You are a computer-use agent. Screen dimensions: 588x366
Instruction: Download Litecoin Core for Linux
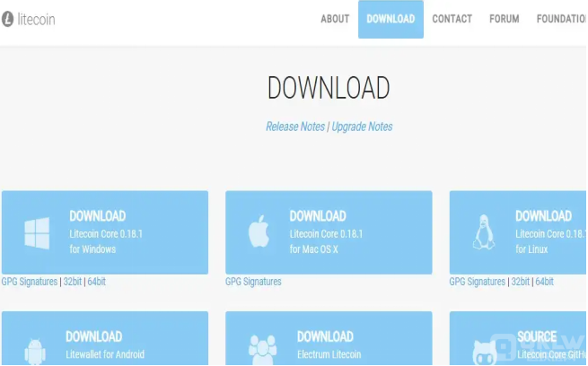pyautogui.click(x=518, y=232)
